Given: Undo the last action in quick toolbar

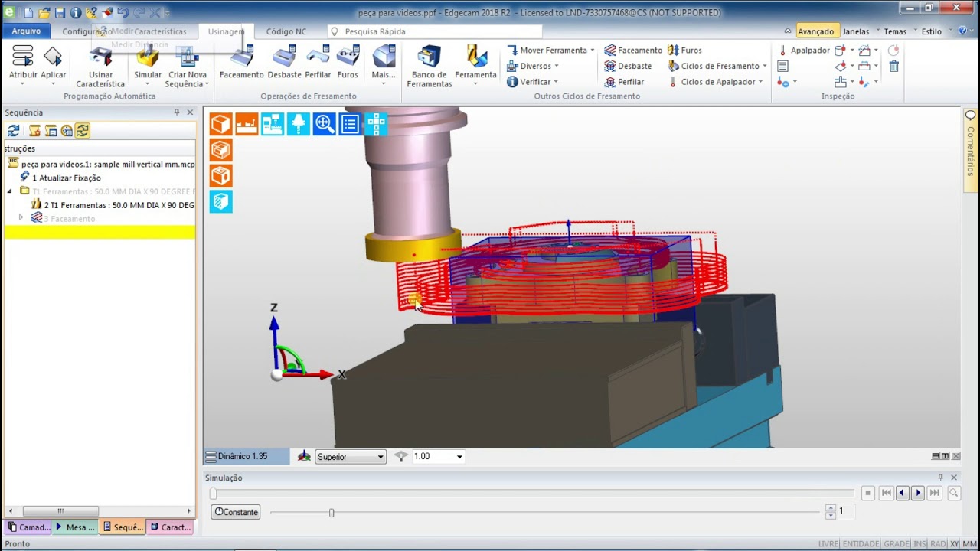Looking at the screenshot, I should [x=122, y=12].
